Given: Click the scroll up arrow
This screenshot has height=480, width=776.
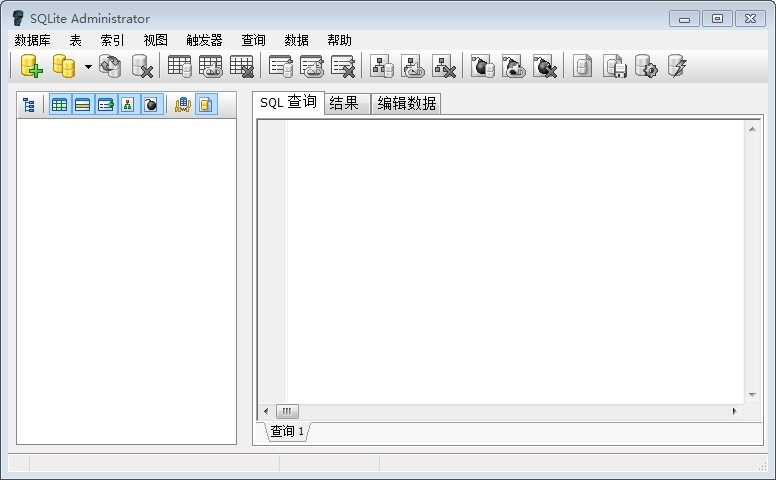Looking at the screenshot, I should tap(752, 129).
